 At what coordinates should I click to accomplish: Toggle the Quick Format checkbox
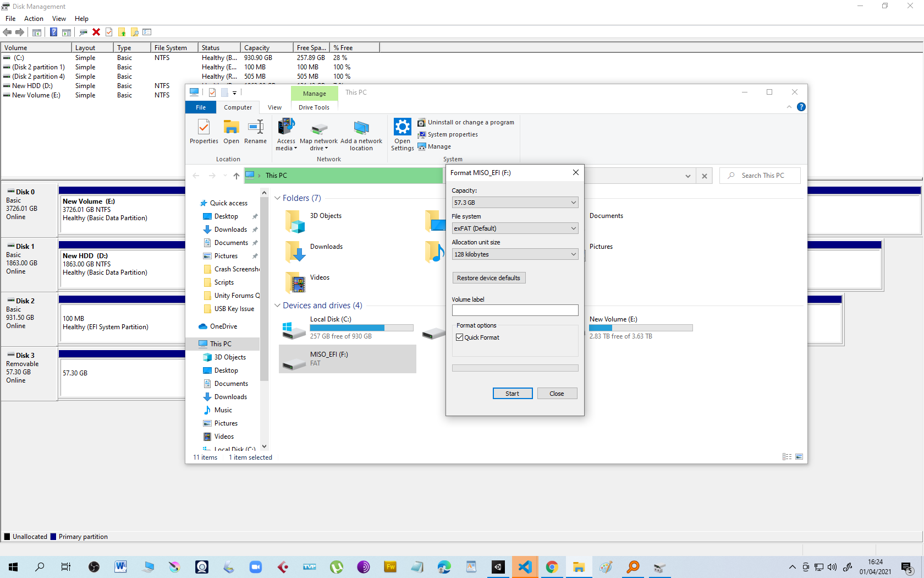(460, 337)
